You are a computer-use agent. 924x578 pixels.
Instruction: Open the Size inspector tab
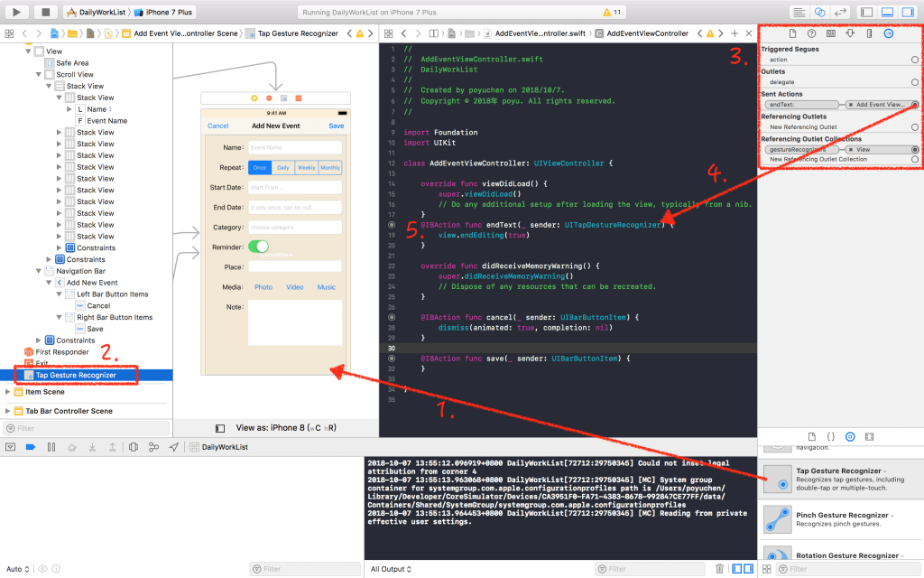869,33
